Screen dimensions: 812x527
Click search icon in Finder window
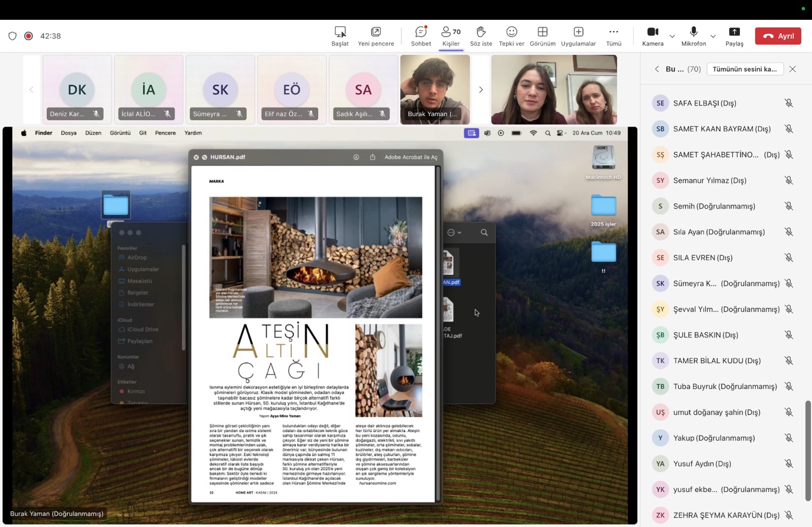click(x=484, y=232)
